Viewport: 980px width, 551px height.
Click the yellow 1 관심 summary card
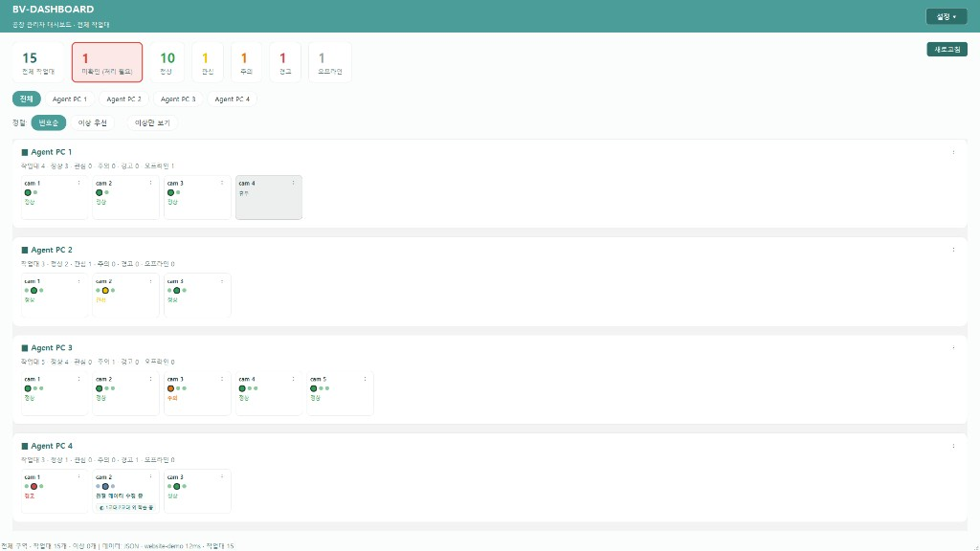[x=208, y=62]
